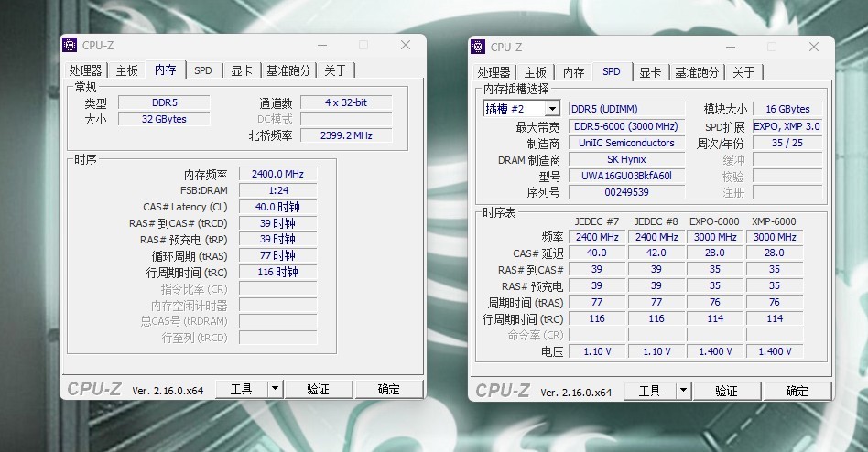Open 关于 tab in left CPU-Z window

[335, 70]
